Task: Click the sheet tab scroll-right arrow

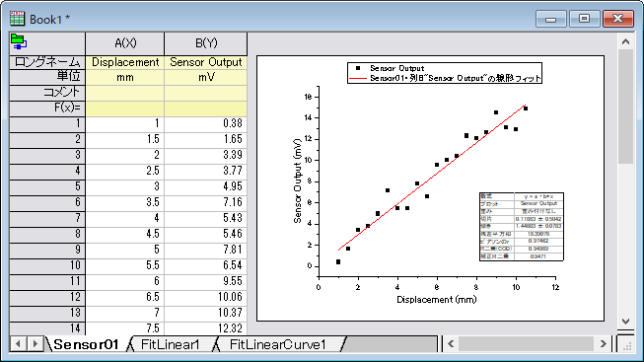Action: click(36, 344)
